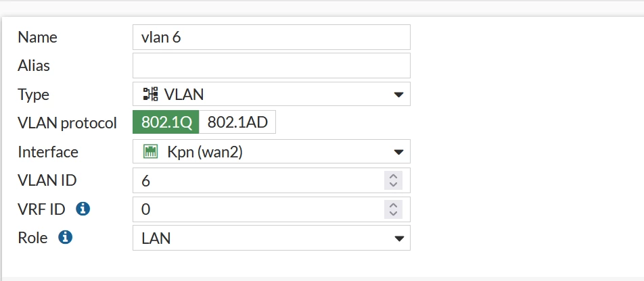Decrement the VRF ID stepper down
Image resolution: width=644 pixels, height=281 pixels.
(394, 213)
